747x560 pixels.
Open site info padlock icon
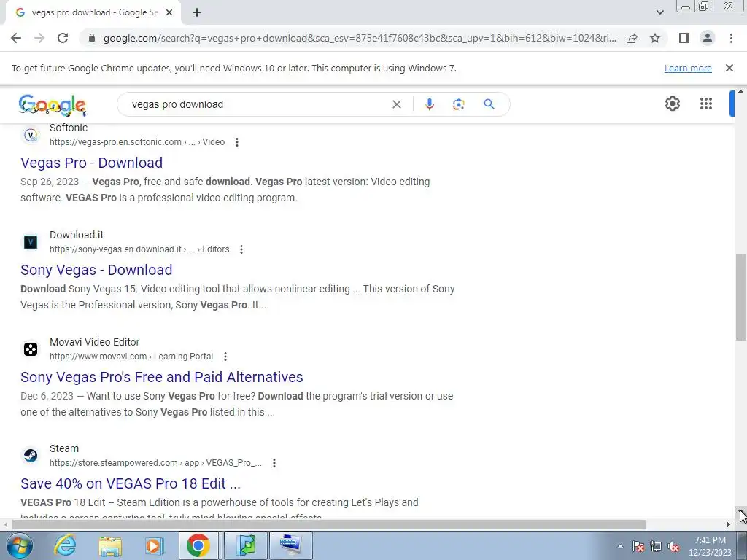pos(92,38)
